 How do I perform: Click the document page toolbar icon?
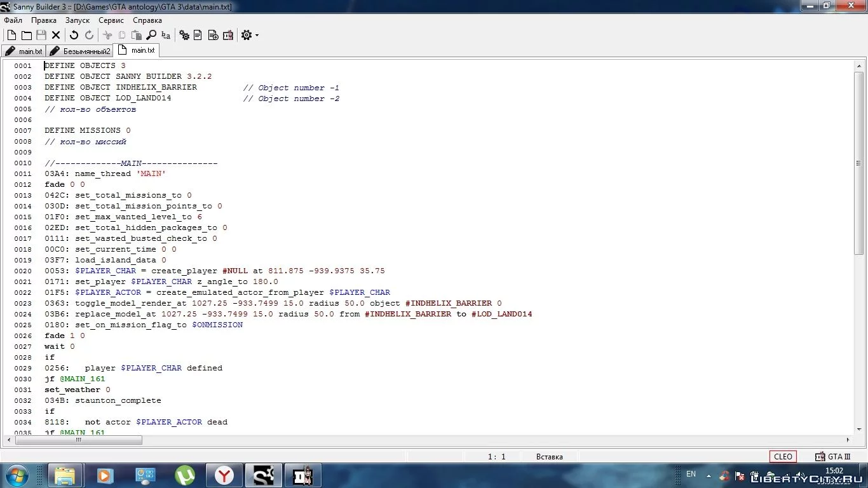click(198, 36)
